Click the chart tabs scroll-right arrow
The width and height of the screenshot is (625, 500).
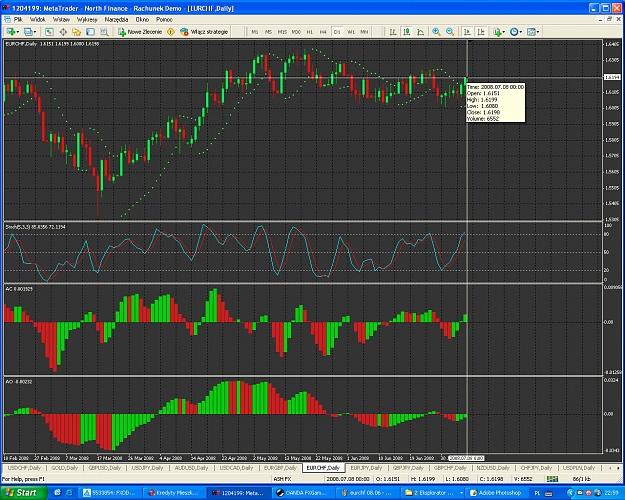[x=619, y=468]
